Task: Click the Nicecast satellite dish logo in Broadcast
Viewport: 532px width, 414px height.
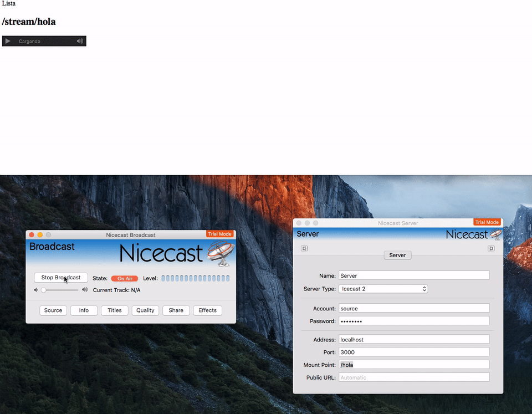Action: point(221,253)
